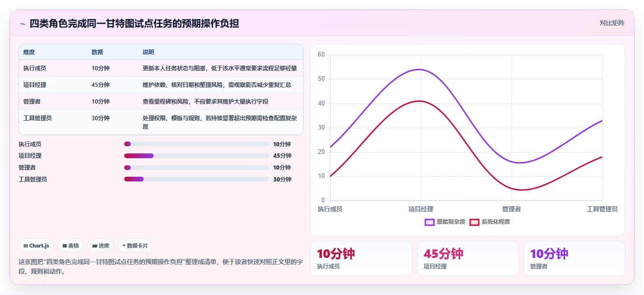Click the 管理者 progress bar

coord(196,168)
